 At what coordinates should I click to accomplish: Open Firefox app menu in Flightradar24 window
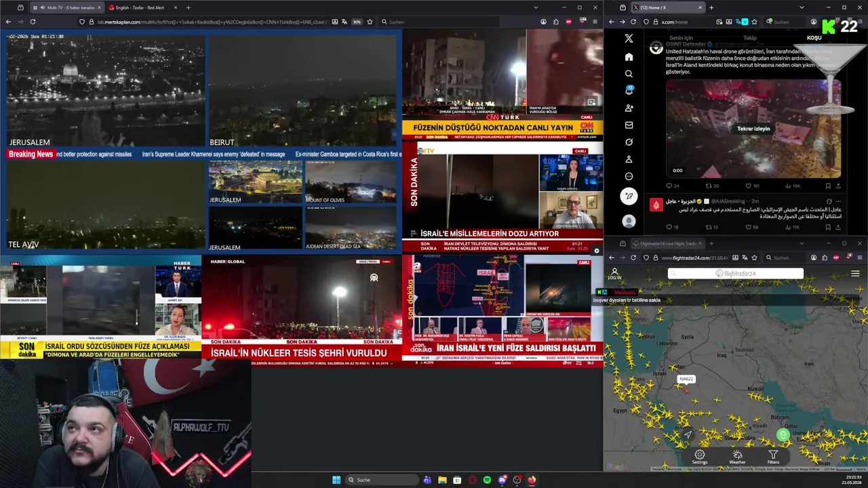(859, 258)
